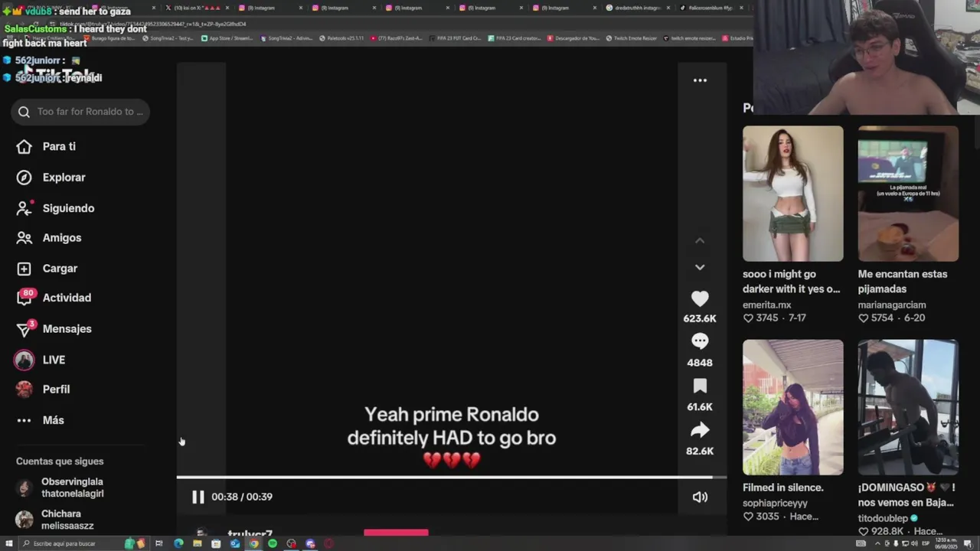Open ESP keyboard language selector
Image resolution: width=980 pixels, height=551 pixels.
(925, 543)
